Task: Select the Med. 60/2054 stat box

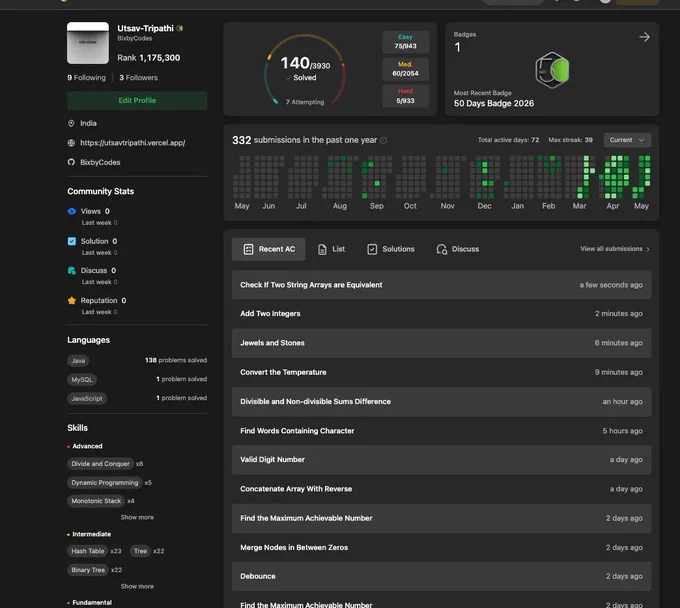Action: [405, 69]
